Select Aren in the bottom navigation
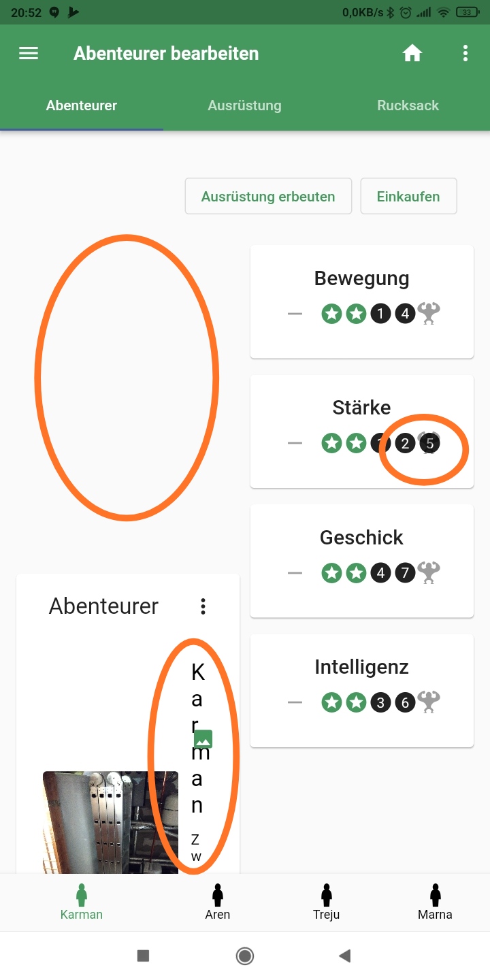 [x=218, y=902]
